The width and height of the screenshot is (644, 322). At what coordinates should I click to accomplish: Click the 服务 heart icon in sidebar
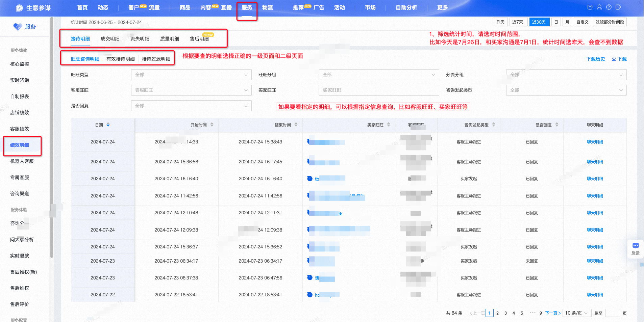pyautogui.click(x=18, y=27)
